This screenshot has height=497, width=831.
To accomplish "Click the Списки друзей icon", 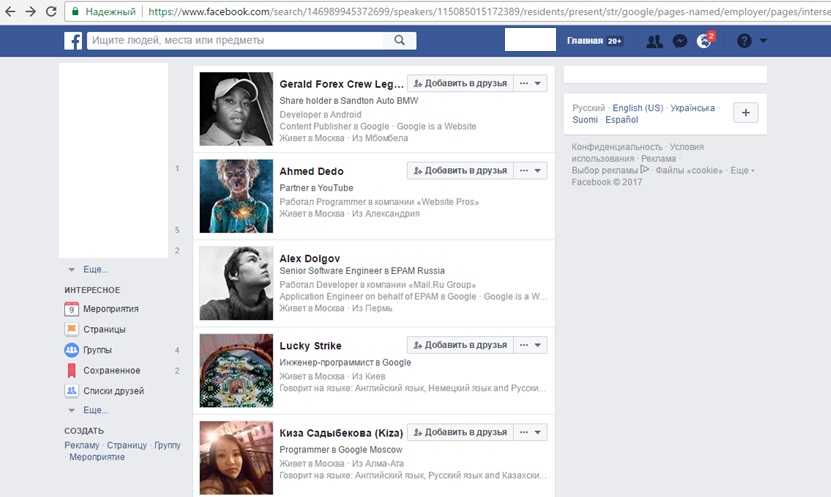I will click(x=72, y=391).
